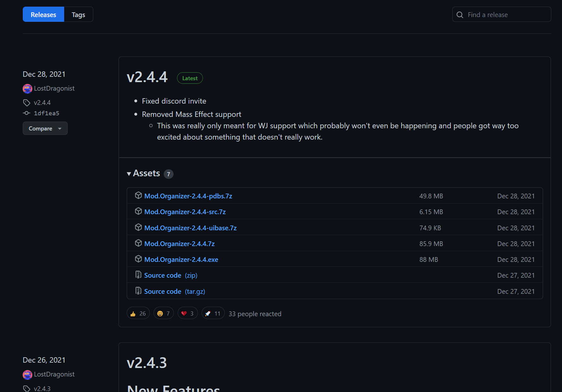Image resolution: width=562 pixels, height=392 pixels.
Task: Click package icon for src.7z asset
Action: (138, 211)
